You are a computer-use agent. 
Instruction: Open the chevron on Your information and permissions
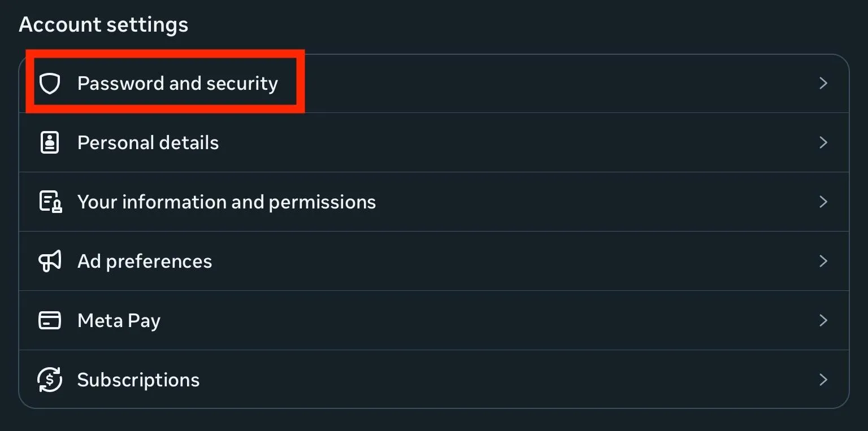[x=823, y=202]
